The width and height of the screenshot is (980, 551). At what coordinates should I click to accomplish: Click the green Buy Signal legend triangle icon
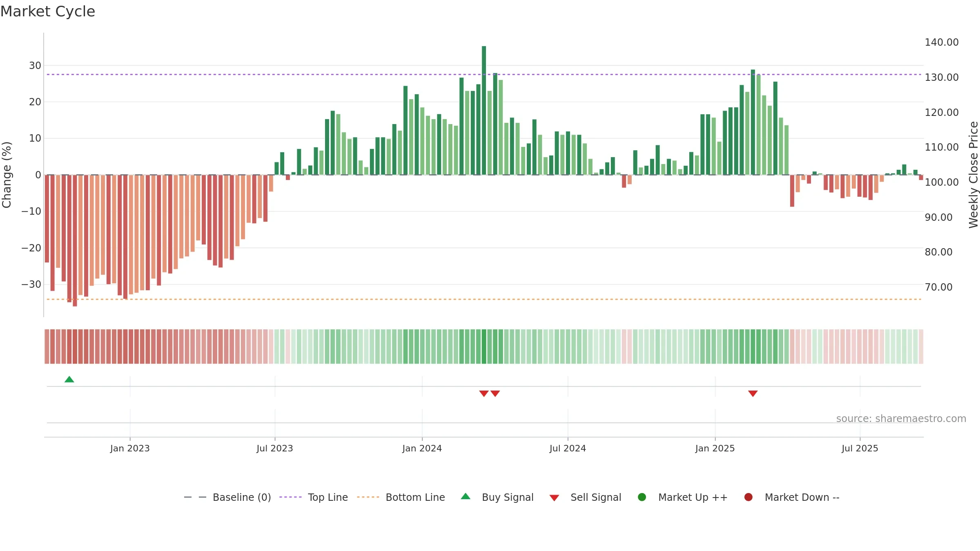[465, 496]
